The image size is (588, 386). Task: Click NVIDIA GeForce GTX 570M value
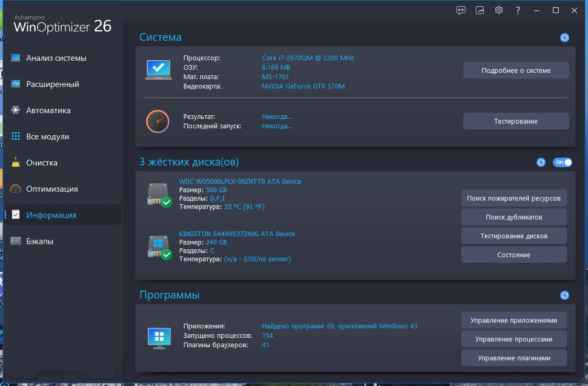point(303,86)
